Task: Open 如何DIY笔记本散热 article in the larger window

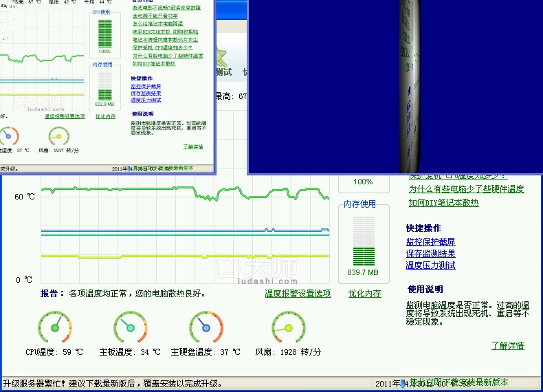Action: point(443,203)
